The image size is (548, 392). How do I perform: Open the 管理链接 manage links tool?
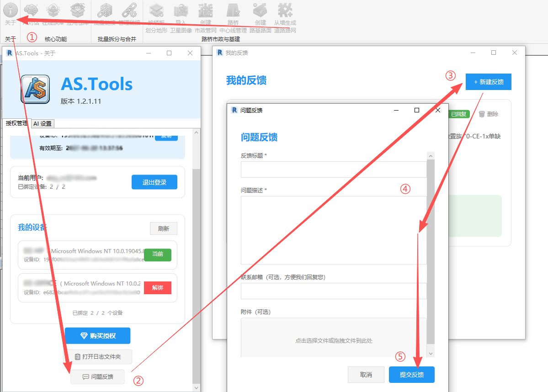point(129,13)
